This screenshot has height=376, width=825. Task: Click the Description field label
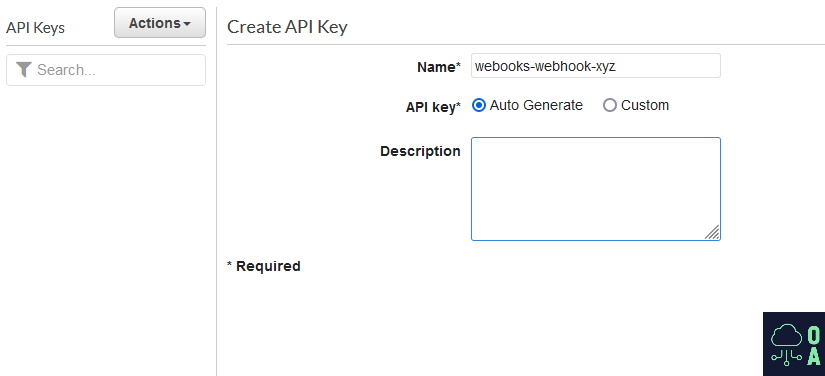click(420, 151)
